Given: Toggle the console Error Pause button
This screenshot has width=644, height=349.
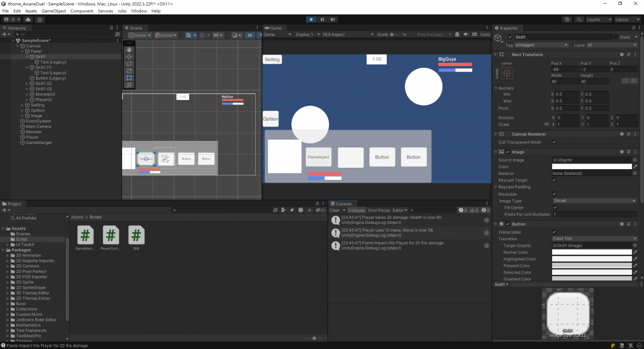Looking at the screenshot, I should [379, 210].
